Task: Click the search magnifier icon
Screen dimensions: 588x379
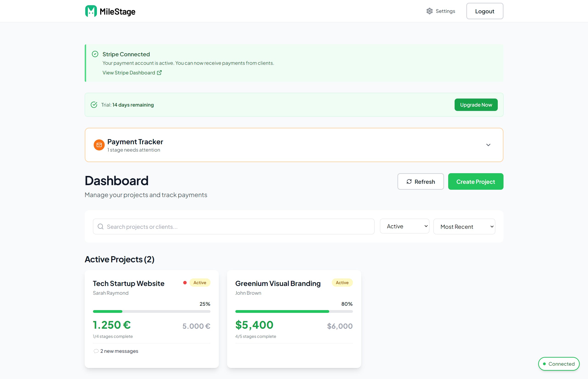Action: point(101,226)
